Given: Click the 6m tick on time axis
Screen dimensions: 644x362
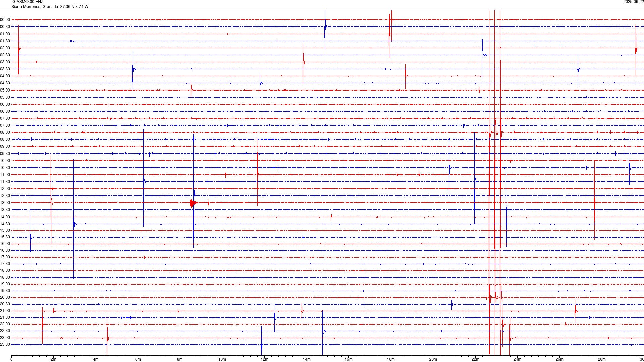Looking at the screenshot, I should pos(138,359).
